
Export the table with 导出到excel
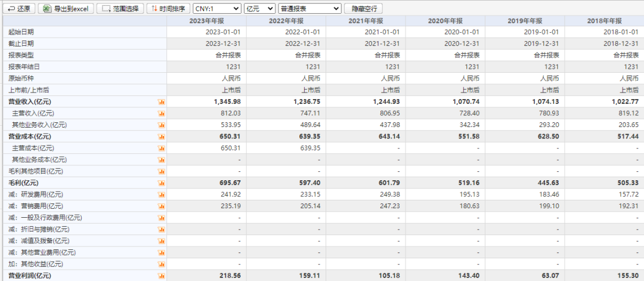coord(65,8)
